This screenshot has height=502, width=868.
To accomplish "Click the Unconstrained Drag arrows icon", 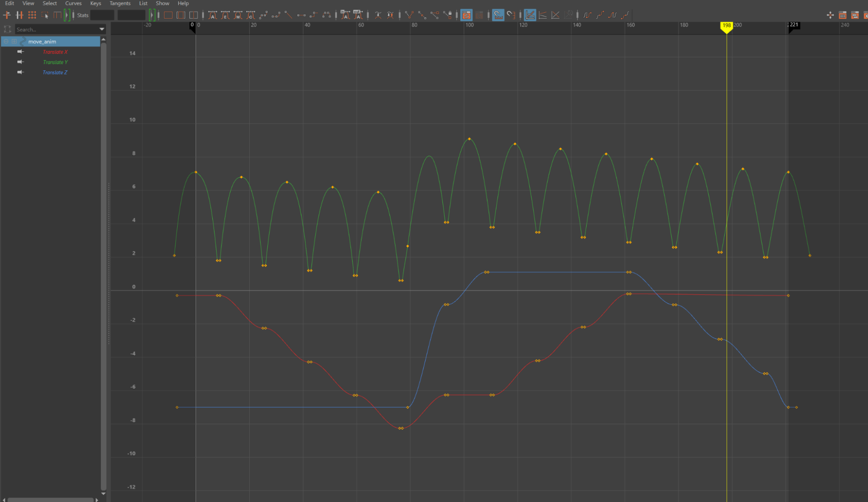I will (x=830, y=15).
